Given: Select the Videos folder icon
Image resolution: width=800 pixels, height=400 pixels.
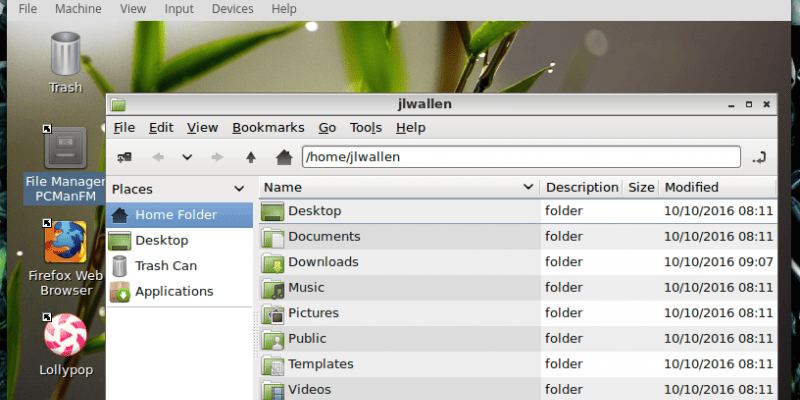Looking at the screenshot, I should click(x=272, y=390).
